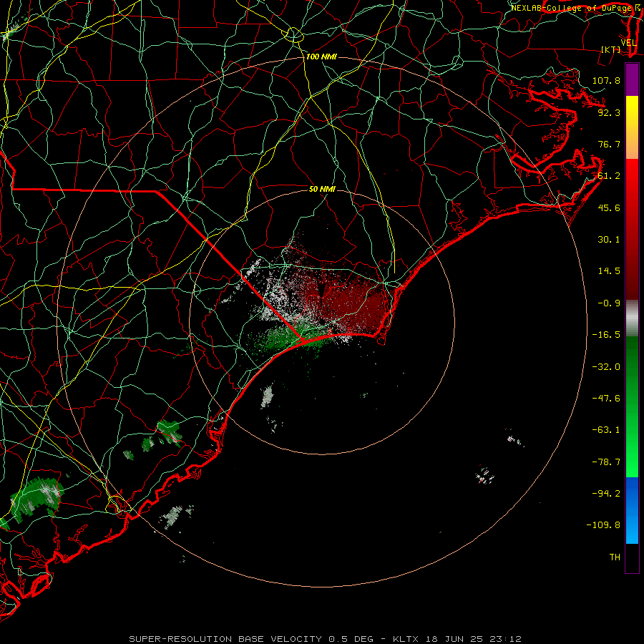Click the VEL legend title
The height and width of the screenshot is (644, 644).
(629, 43)
